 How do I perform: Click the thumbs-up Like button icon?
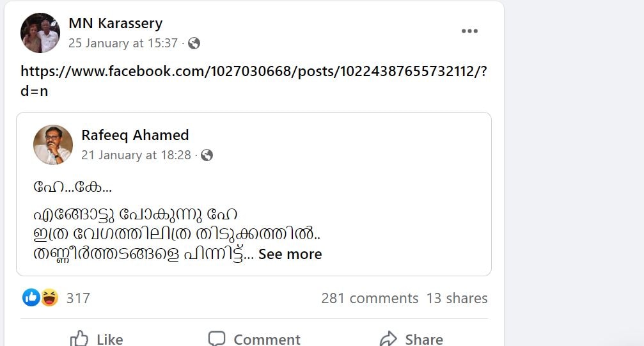[79, 338]
